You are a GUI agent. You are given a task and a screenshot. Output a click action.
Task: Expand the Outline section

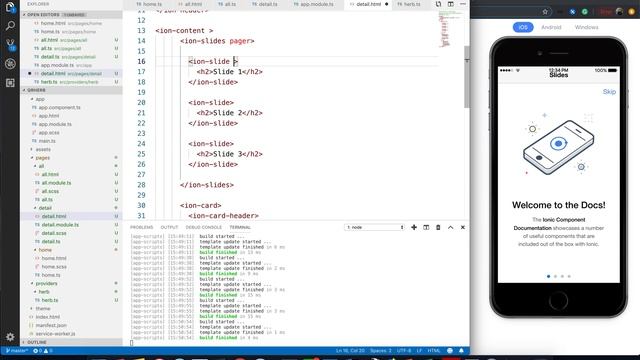coord(71,342)
